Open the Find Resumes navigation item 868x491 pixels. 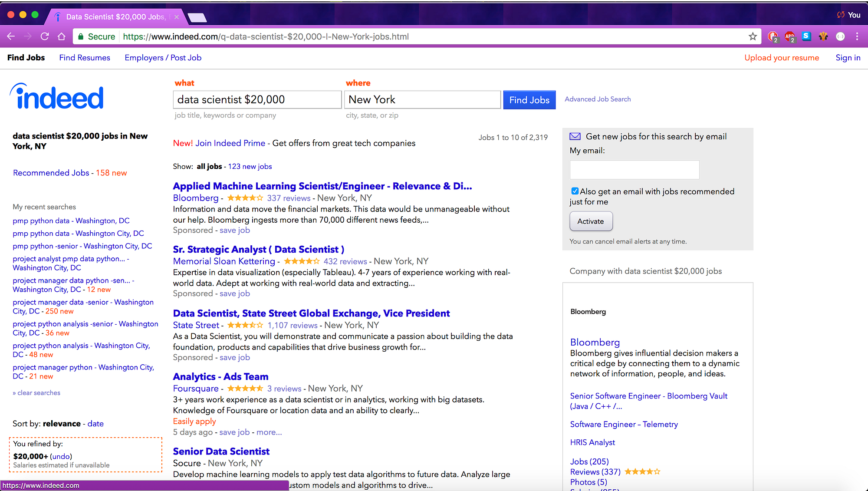pos(85,57)
